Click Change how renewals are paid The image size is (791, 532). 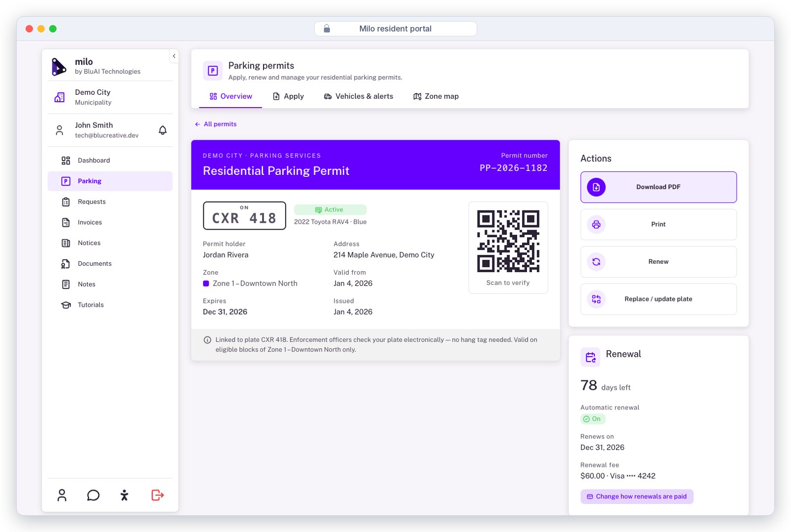(637, 497)
